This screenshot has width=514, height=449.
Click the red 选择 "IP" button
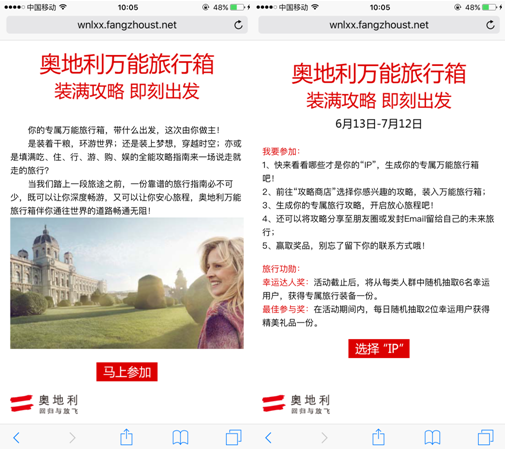[379, 349]
